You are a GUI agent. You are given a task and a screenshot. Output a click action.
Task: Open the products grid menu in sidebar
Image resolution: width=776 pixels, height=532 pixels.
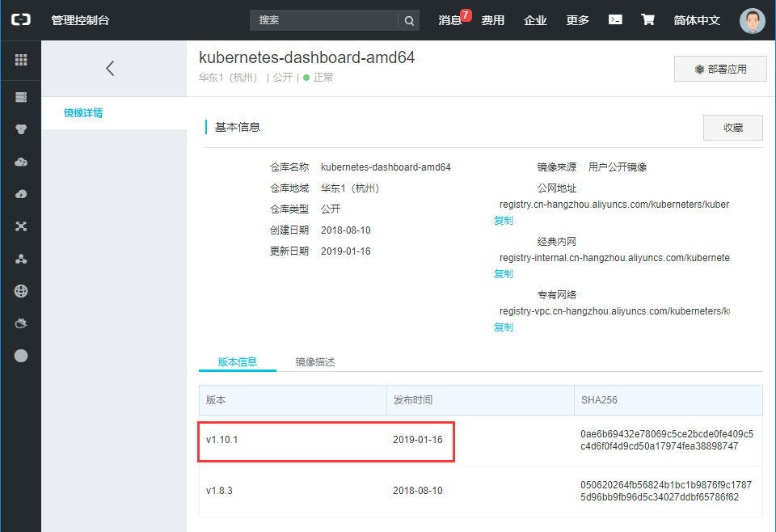coord(21,60)
